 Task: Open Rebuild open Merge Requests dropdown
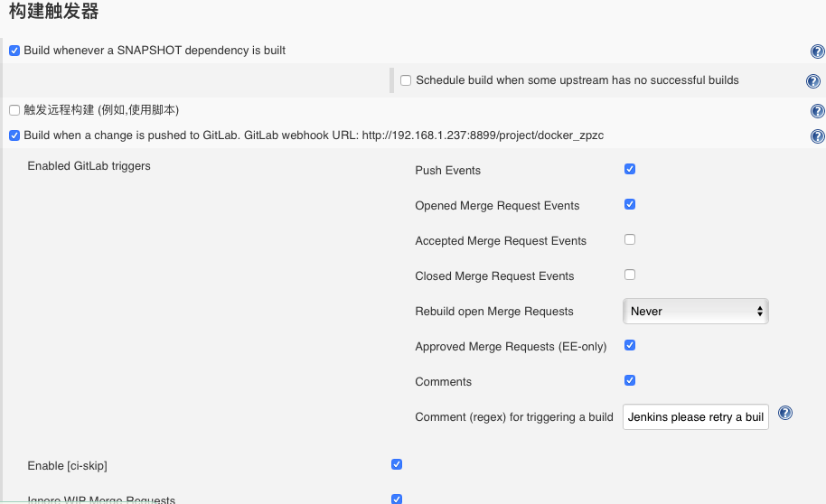point(696,312)
